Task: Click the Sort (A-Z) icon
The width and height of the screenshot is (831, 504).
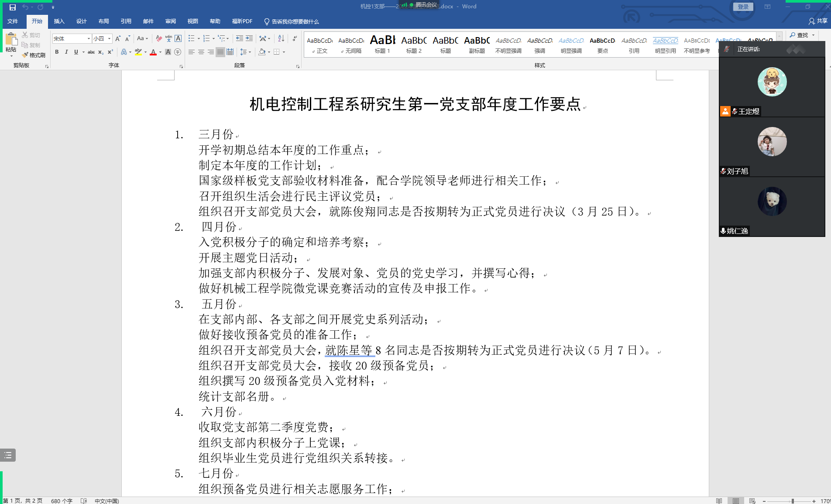Action: (281, 38)
